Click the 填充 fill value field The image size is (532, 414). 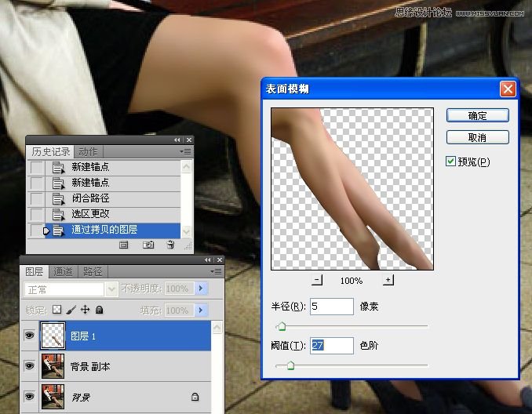(x=179, y=310)
